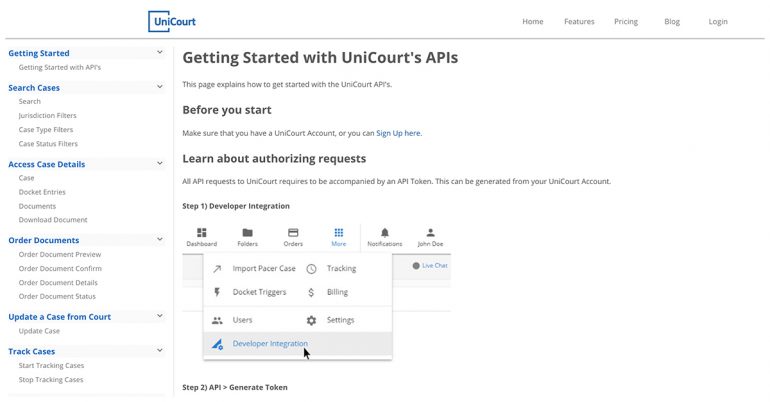Select Order Document Status in sidebar
Screen dimensions: 770x402
[57, 296]
